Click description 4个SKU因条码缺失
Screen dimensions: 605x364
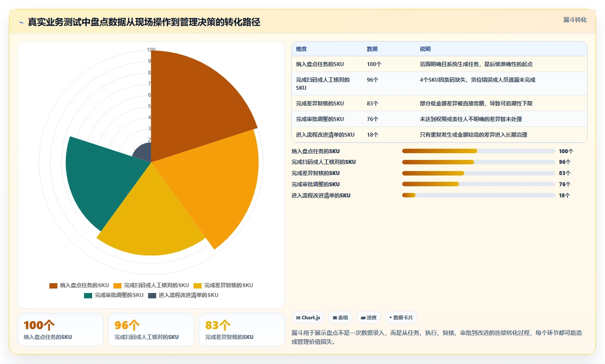click(x=478, y=80)
